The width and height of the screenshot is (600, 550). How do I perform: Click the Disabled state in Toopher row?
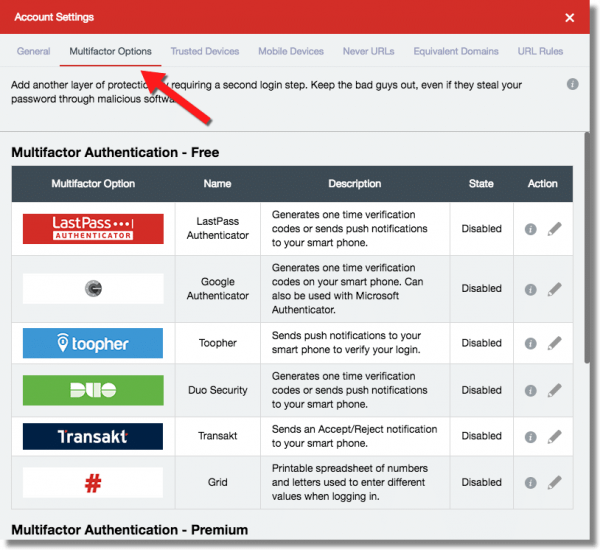click(x=481, y=343)
